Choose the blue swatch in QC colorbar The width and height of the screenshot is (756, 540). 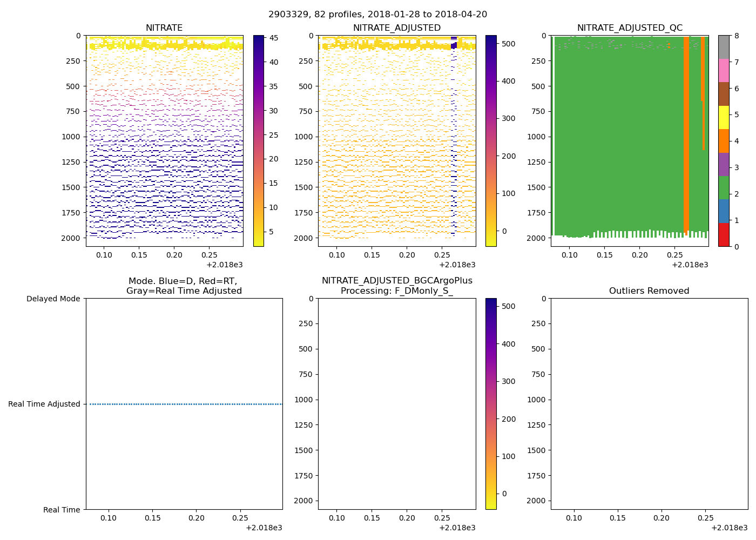[723, 211]
